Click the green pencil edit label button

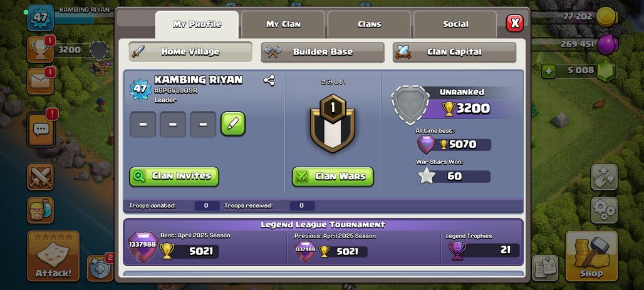pos(233,123)
